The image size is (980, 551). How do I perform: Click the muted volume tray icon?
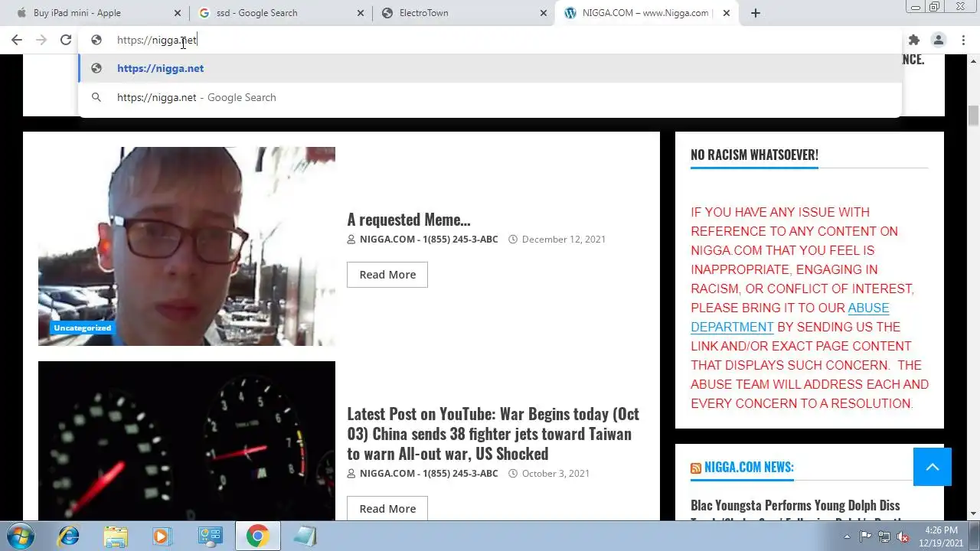click(903, 536)
